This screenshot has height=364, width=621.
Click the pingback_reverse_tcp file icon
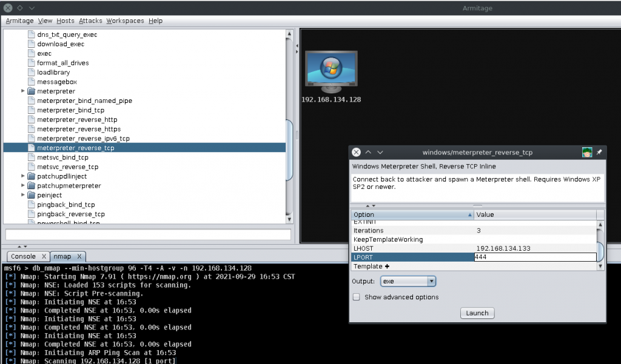point(32,214)
